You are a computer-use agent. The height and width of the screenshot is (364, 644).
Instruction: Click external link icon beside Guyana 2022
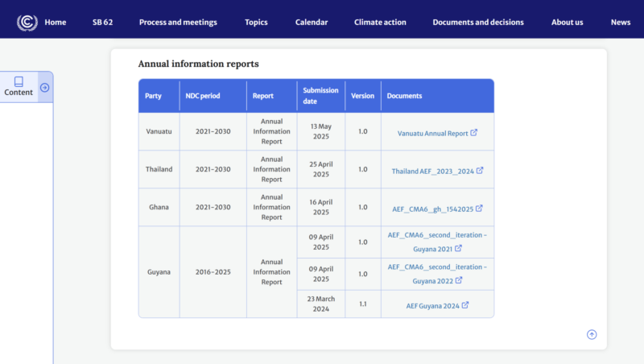coord(459,280)
